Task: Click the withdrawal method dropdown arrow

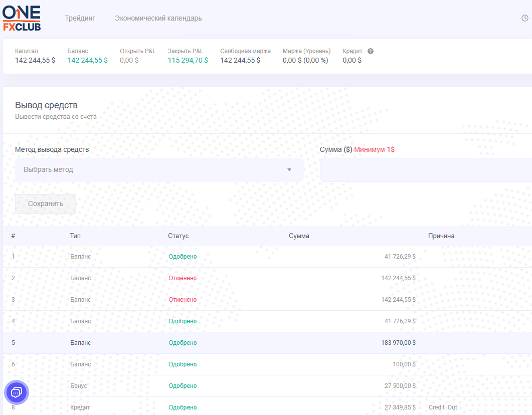Action: point(289,170)
